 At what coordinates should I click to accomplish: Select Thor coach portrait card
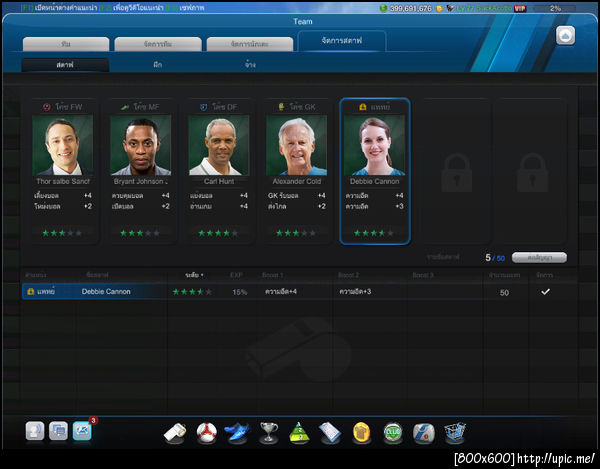63,145
